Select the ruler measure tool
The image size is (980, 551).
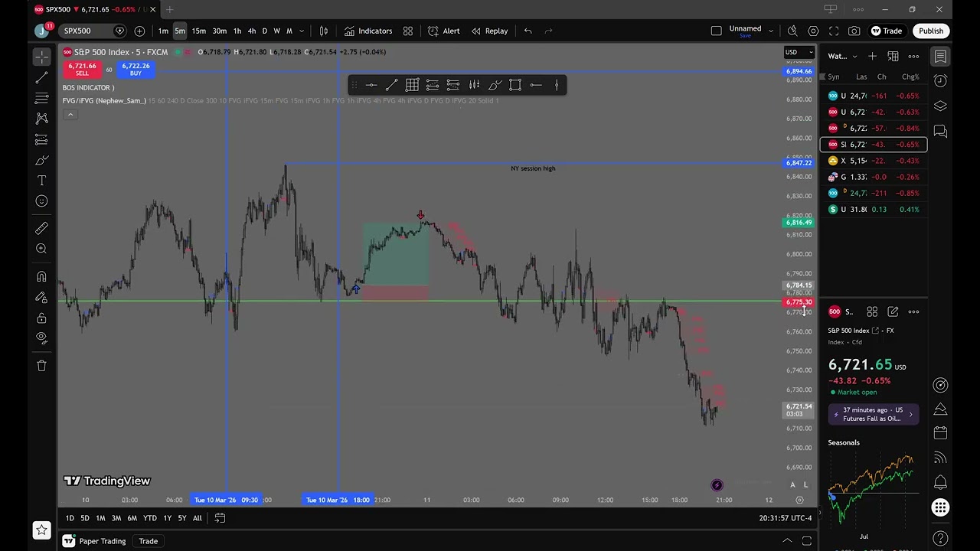(x=41, y=228)
